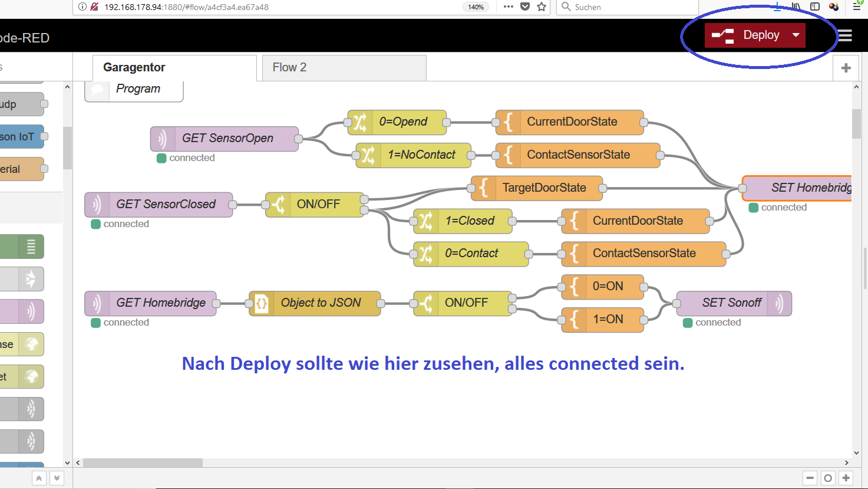The image size is (868, 489).
Task: Reset canvas zoom with circle button
Action: (828, 478)
